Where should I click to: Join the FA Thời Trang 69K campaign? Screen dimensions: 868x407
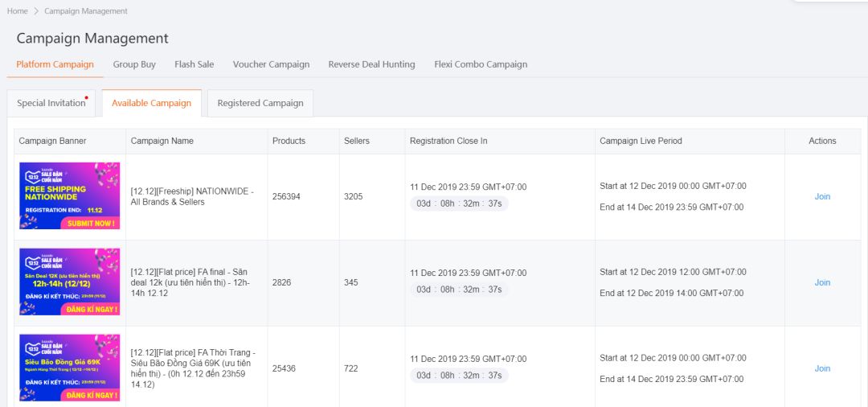822,368
